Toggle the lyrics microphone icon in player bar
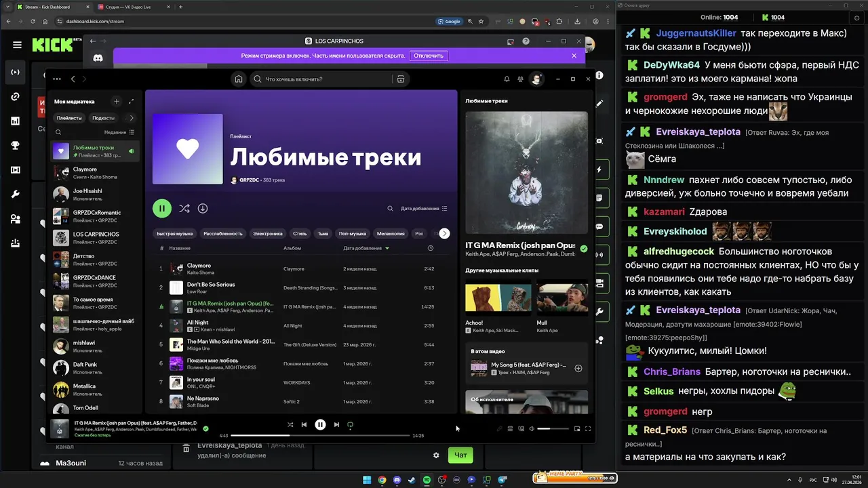 click(499, 428)
